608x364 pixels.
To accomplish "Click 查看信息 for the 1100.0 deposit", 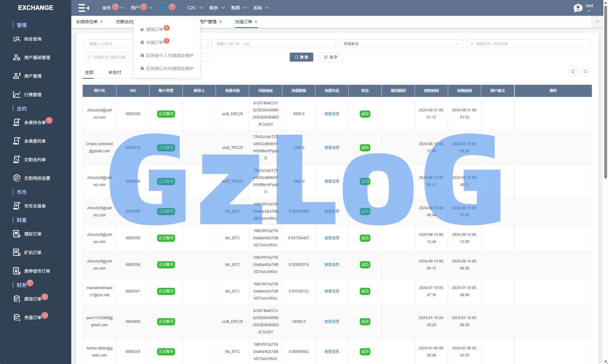I will click(x=332, y=148).
